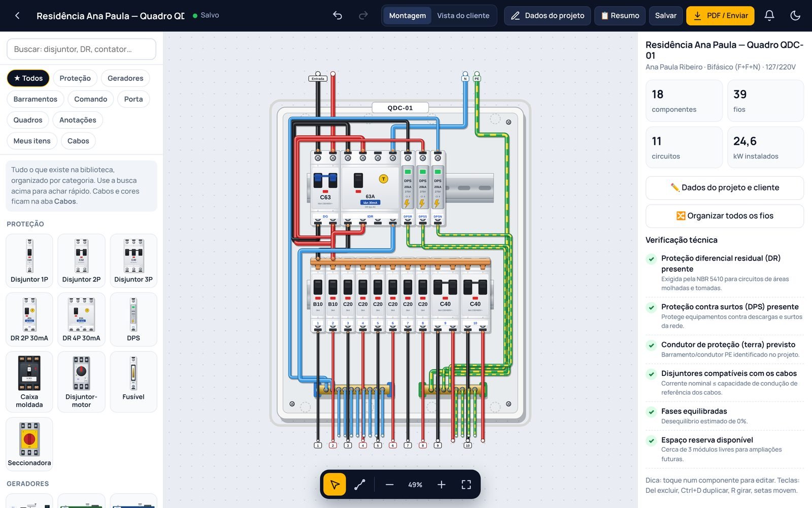812x508 pixels.
Task: Undo the last action
Action: pos(337,16)
